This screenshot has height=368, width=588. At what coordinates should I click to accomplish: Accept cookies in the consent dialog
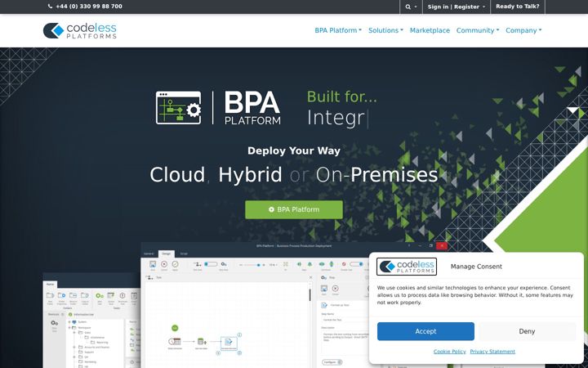coord(425,331)
